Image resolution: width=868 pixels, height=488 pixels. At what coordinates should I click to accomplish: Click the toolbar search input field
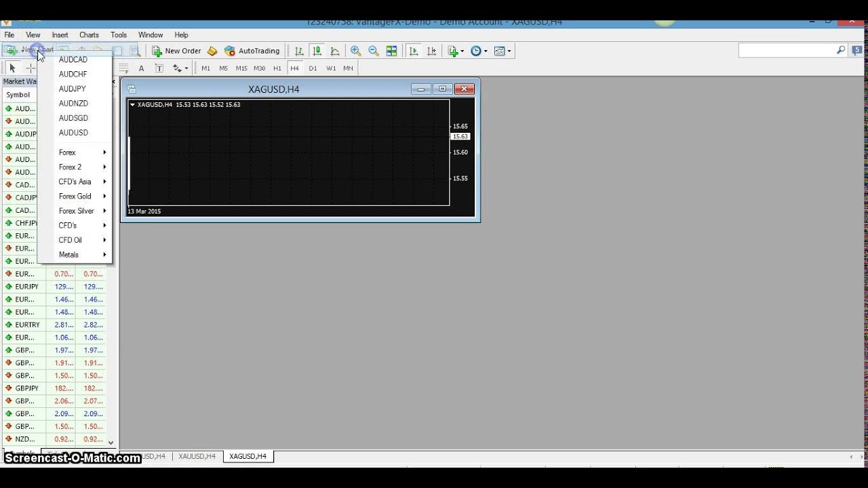786,50
